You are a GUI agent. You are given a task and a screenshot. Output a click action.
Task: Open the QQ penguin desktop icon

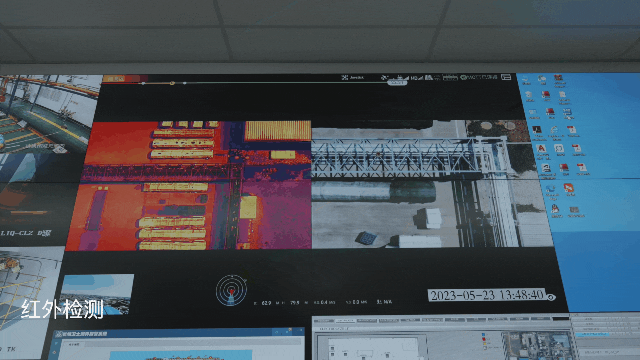pyautogui.click(x=555, y=209)
